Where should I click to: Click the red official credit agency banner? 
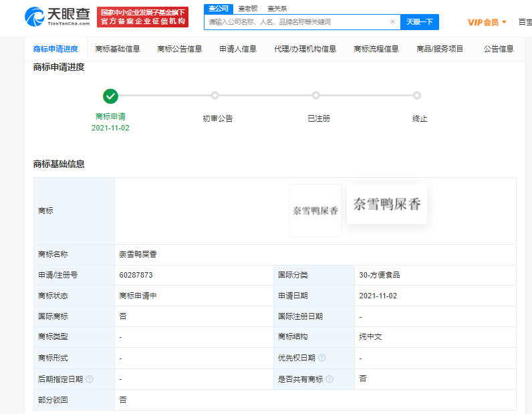tap(142, 17)
